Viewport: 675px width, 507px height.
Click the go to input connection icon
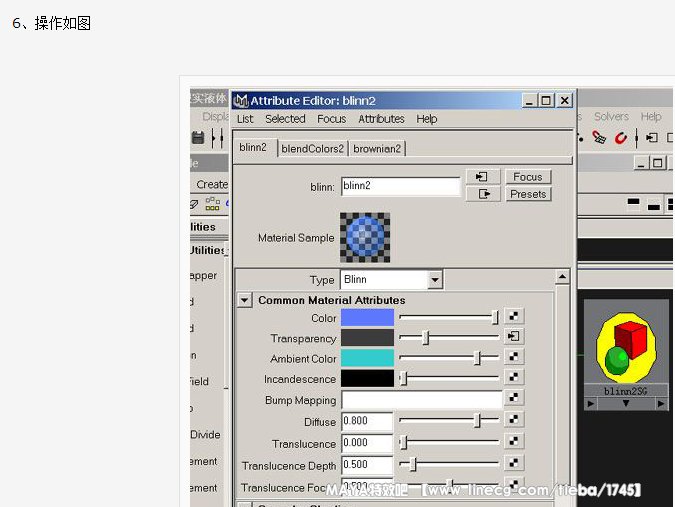pos(483,176)
